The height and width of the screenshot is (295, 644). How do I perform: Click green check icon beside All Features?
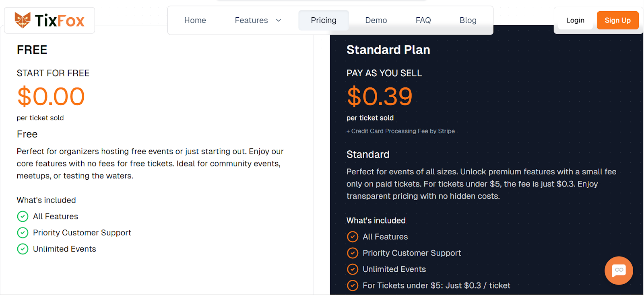(x=23, y=217)
